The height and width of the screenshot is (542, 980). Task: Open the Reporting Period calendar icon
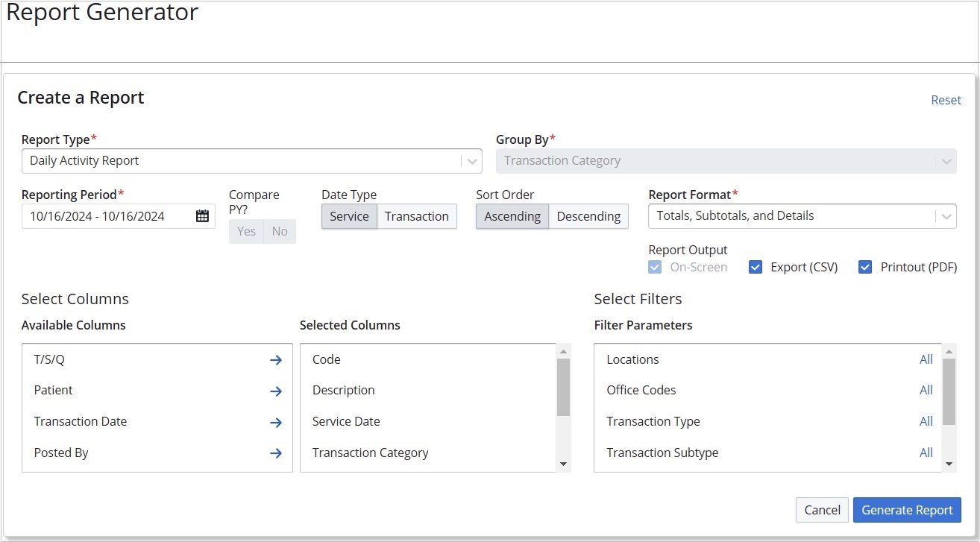(202, 216)
